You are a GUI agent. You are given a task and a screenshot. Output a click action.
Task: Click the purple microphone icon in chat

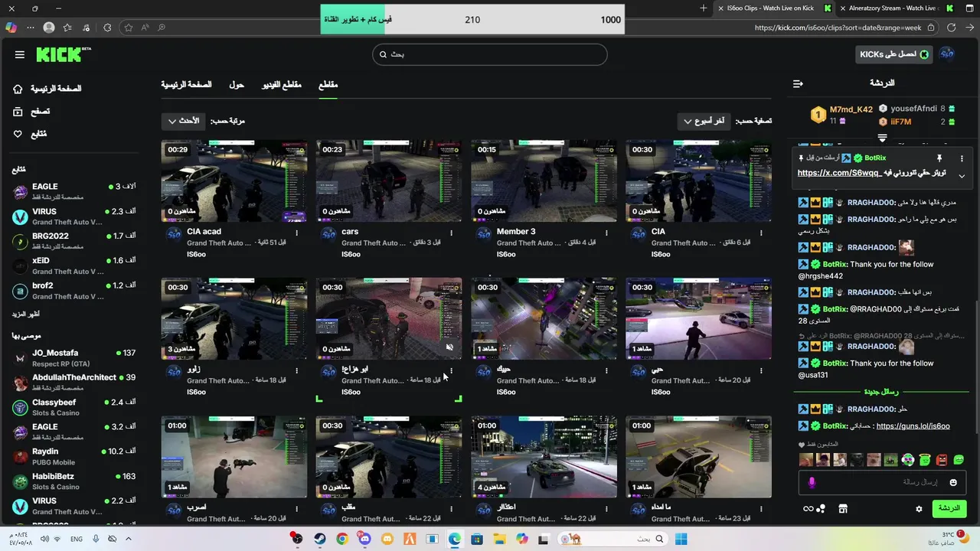(812, 482)
